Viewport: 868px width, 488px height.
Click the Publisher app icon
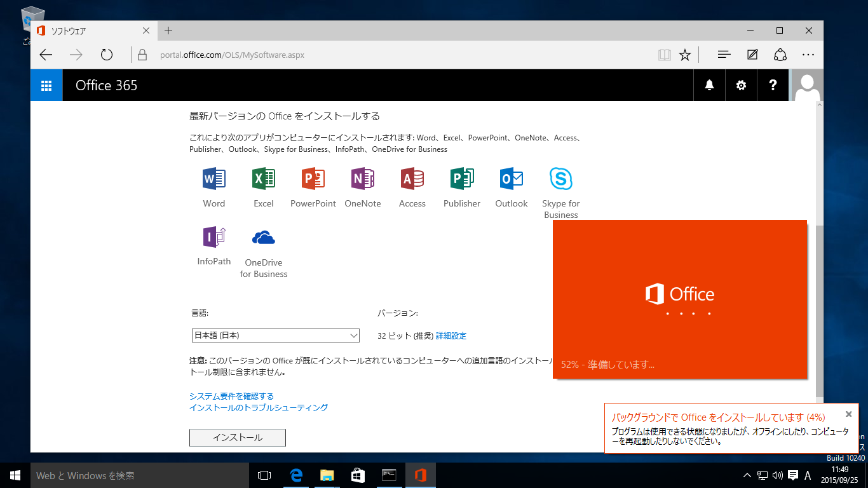click(x=462, y=179)
